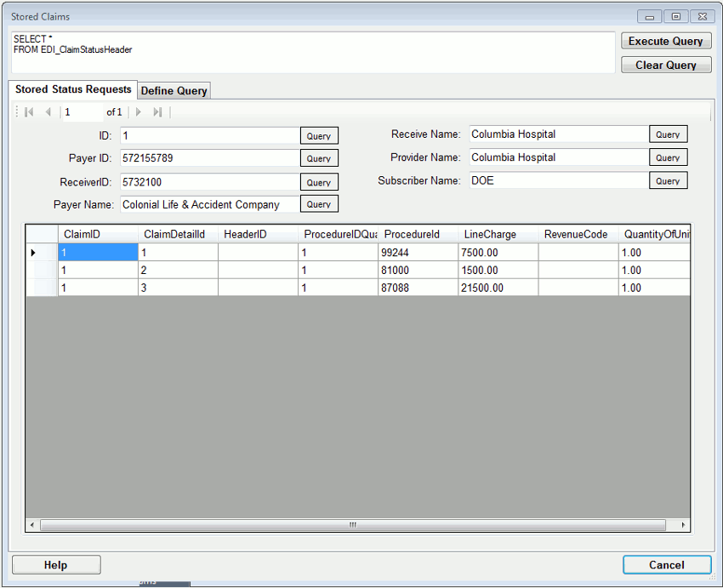The width and height of the screenshot is (723, 588).
Task: Click Query next to Receive Name
Action: coord(669,134)
